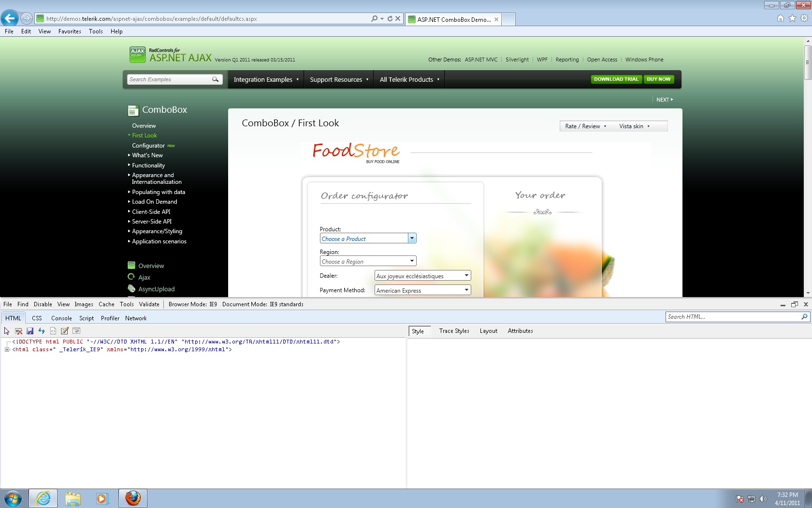812x508 pixels.
Task: Open the Configurator sidebar link
Action: (x=148, y=146)
